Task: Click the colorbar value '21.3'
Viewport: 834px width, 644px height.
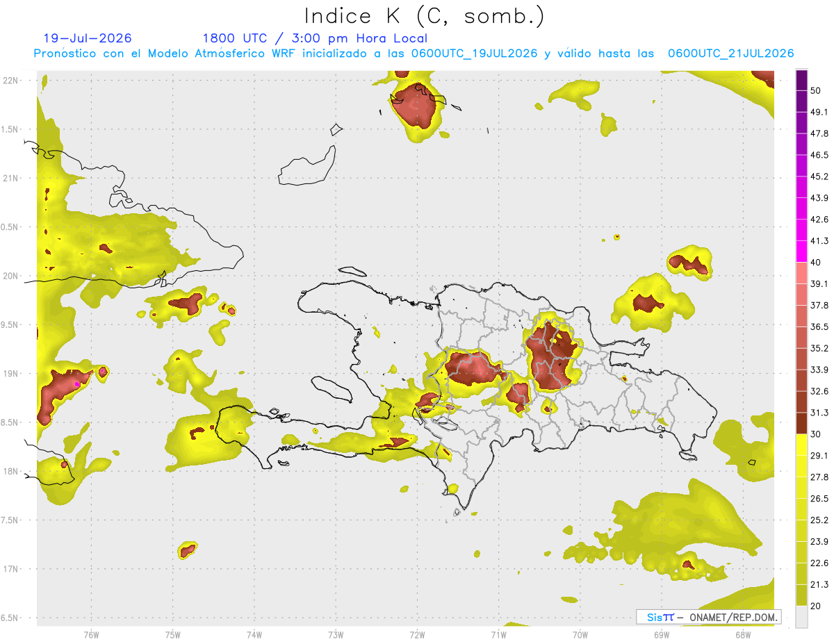Action: 819,585
